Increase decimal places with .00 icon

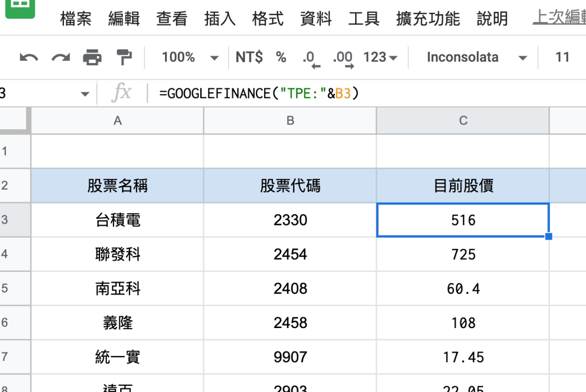click(x=343, y=59)
